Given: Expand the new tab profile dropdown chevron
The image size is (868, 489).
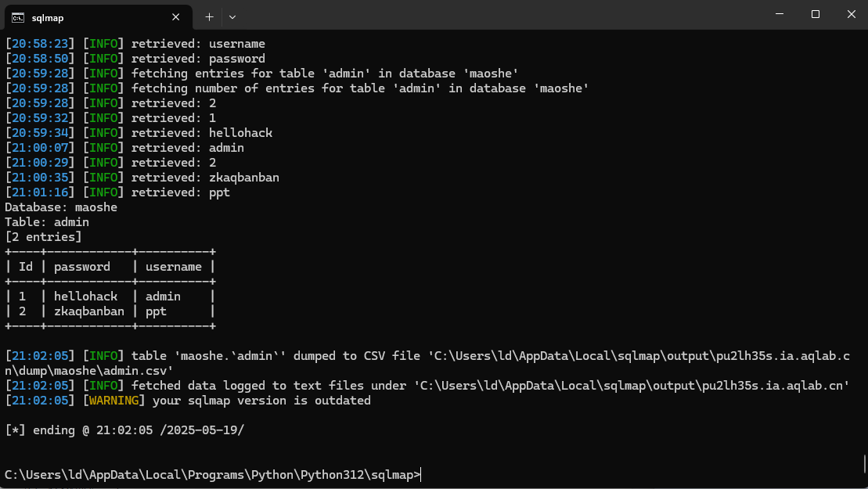Looking at the screenshot, I should [232, 16].
